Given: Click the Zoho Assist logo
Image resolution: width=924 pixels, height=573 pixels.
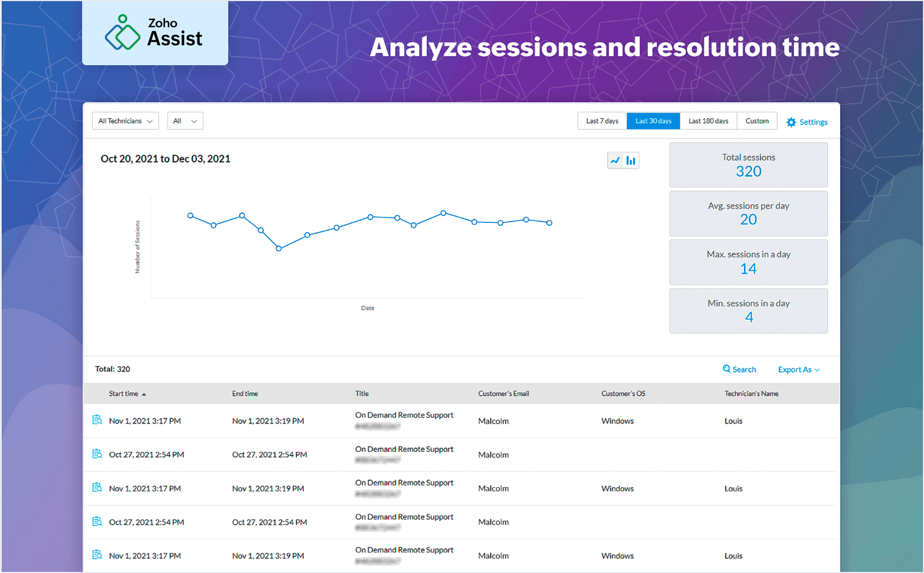Looking at the screenshot, I should pyautogui.click(x=154, y=33).
